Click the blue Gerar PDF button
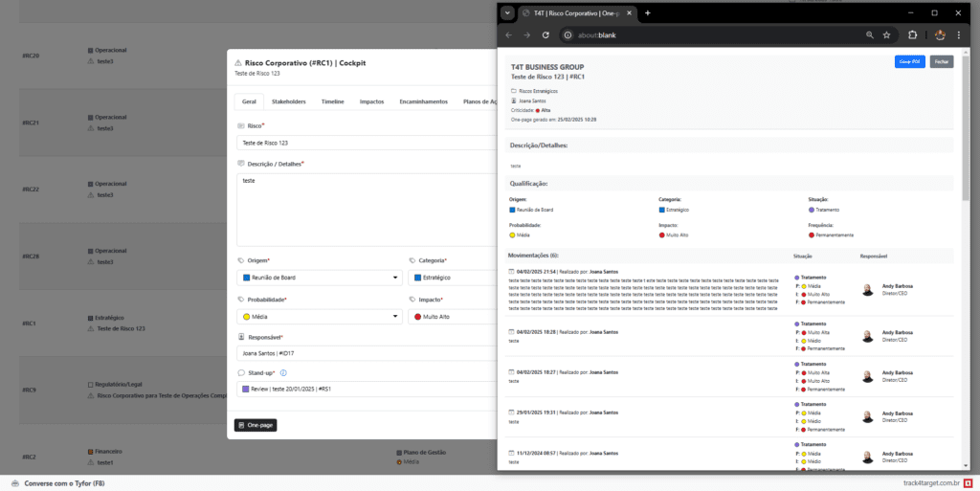 point(908,61)
